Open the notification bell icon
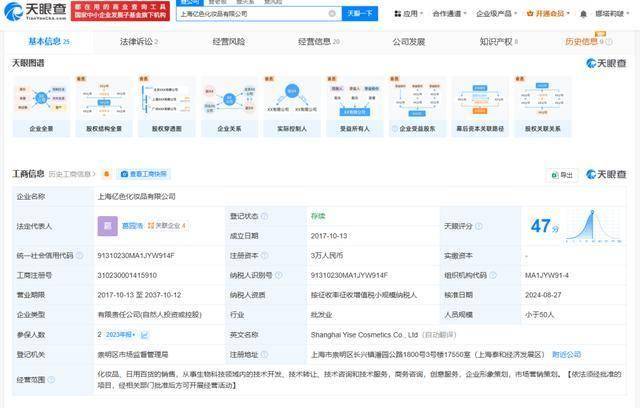Screen dimensions: 640x408 pyautogui.click(x=583, y=14)
